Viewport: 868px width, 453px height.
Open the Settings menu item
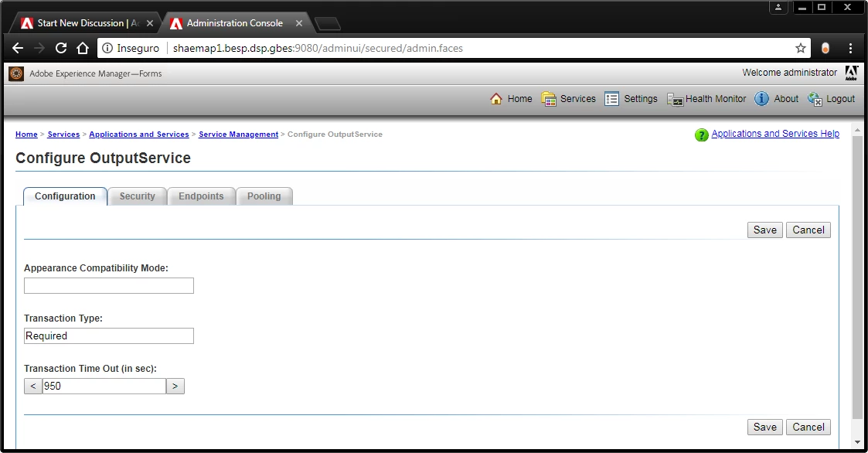click(641, 99)
